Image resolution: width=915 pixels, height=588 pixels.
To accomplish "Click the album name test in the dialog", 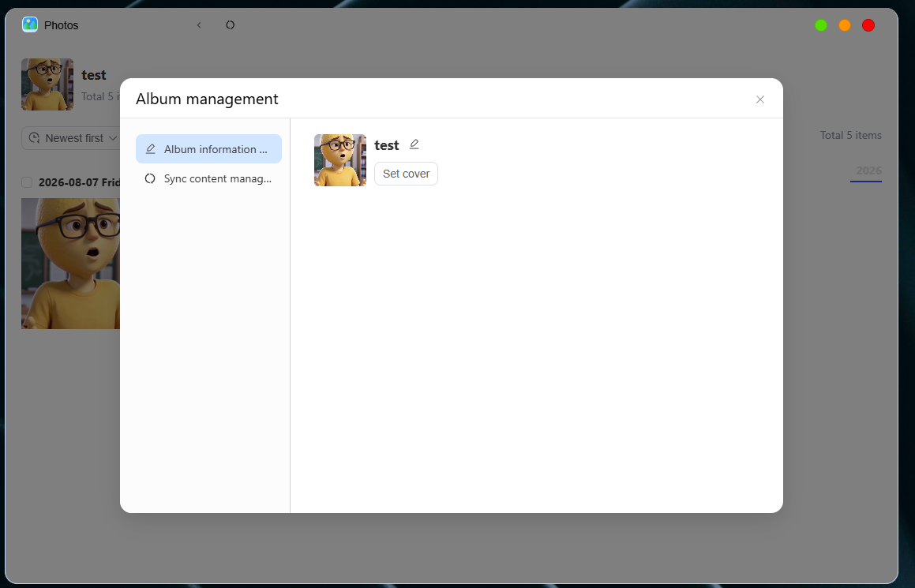I will coord(387,145).
